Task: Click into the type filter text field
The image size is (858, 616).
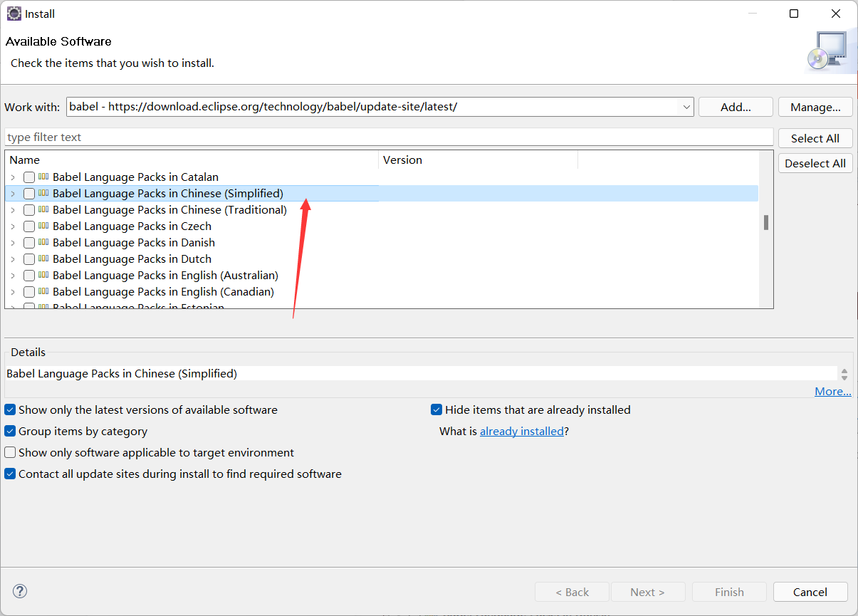Action: point(389,137)
